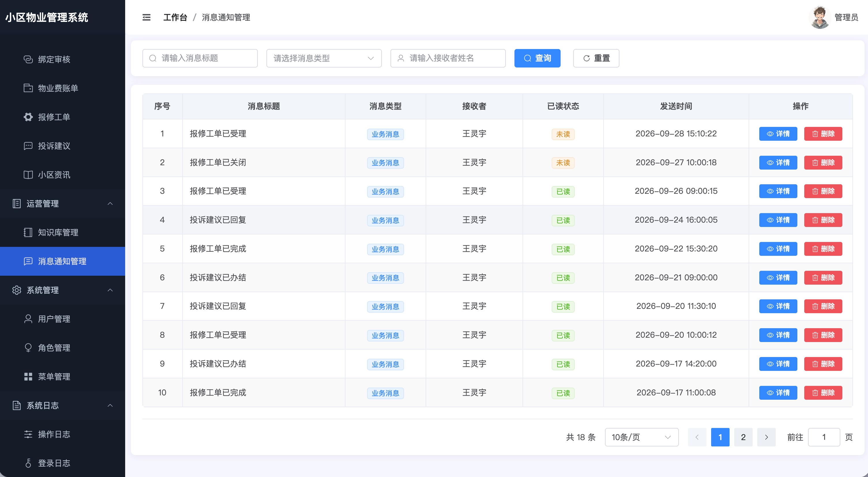
Task: Go to 报修工单 page
Action: [x=62, y=117]
